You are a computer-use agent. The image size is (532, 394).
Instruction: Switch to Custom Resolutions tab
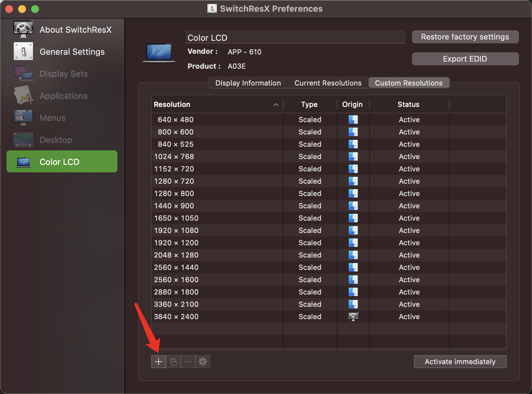point(409,83)
